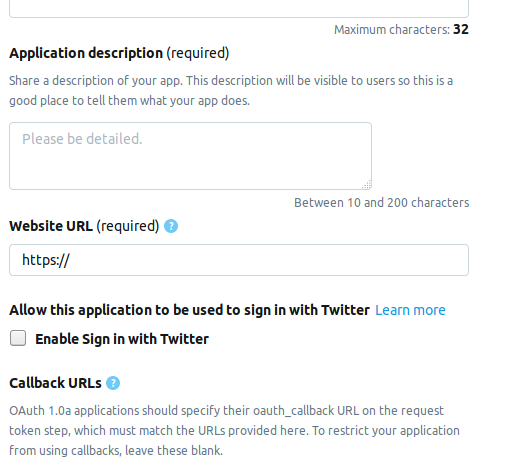Click the 'Application description' label
The width and height of the screenshot is (506, 470).
coord(86,53)
